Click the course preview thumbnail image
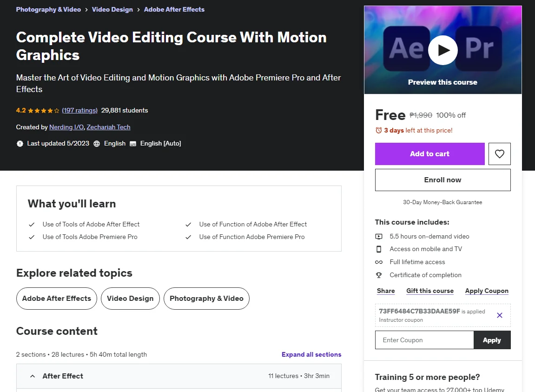 443,50
